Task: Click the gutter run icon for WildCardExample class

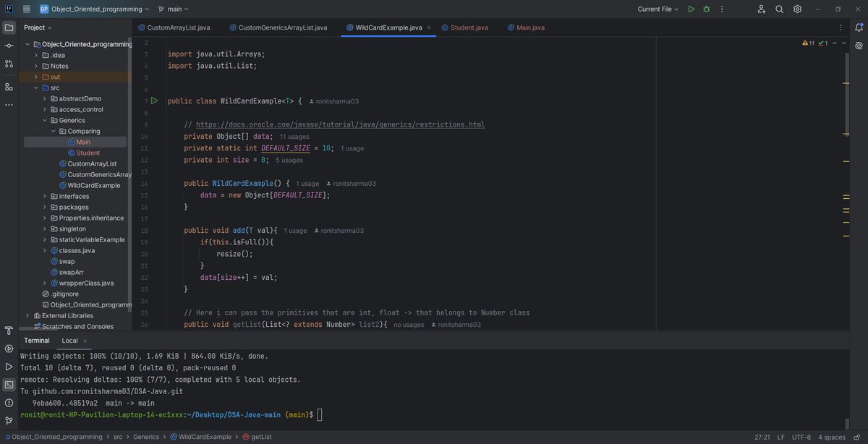Action: (154, 101)
